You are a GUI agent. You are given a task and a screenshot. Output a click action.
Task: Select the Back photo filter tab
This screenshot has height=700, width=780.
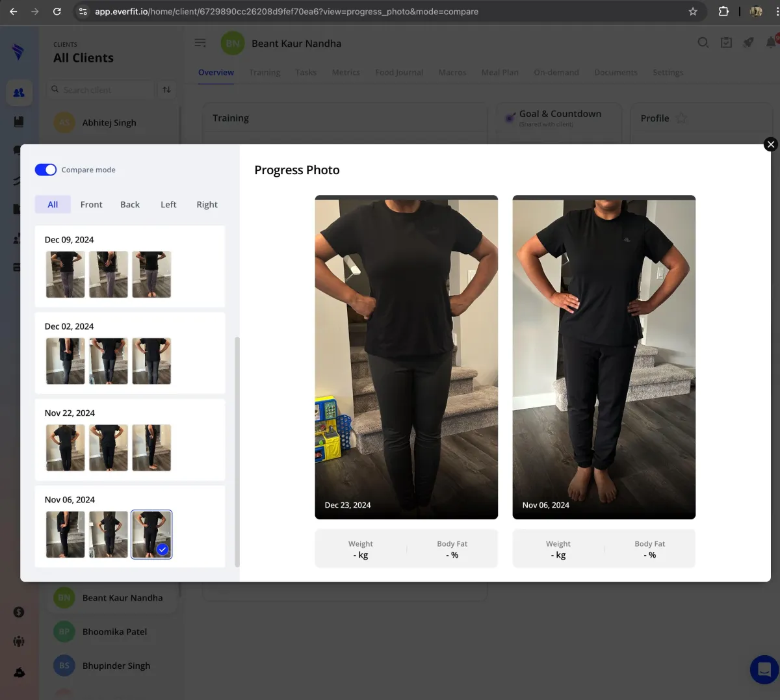click(130, 204)
